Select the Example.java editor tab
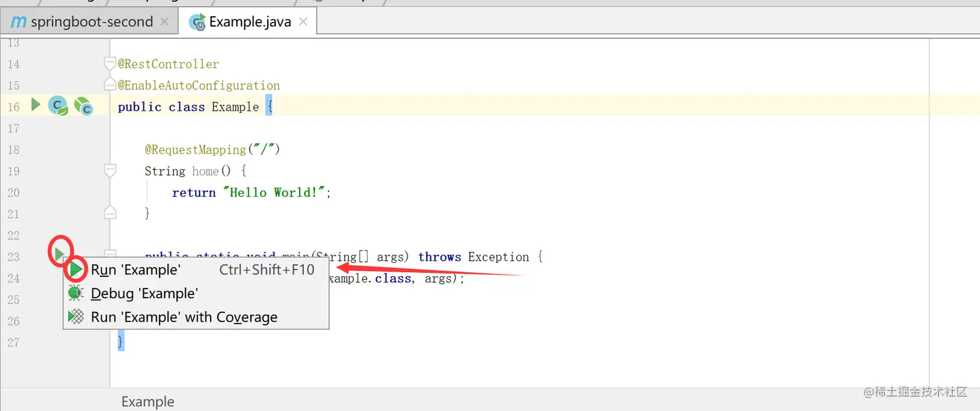The height and width of the screenshot is (411, 980). click(247, 22)
